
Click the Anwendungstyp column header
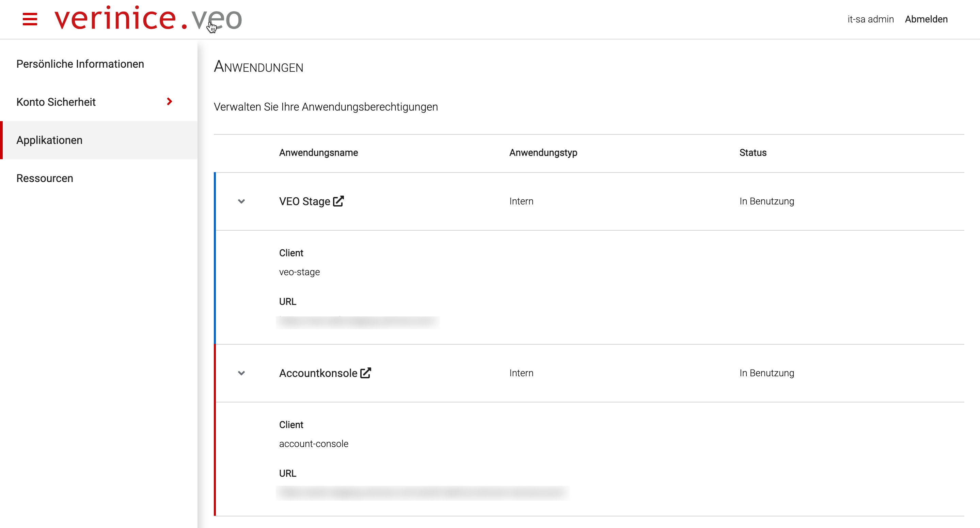543,152
